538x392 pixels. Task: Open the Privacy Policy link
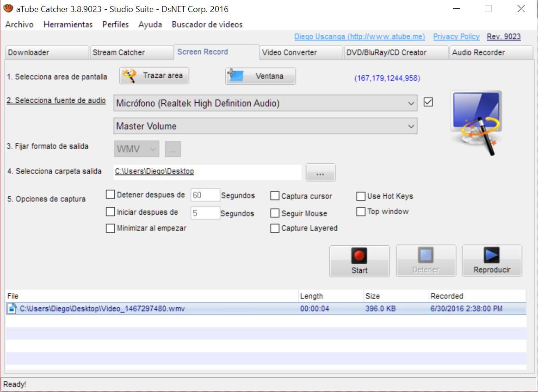point(456,37)
